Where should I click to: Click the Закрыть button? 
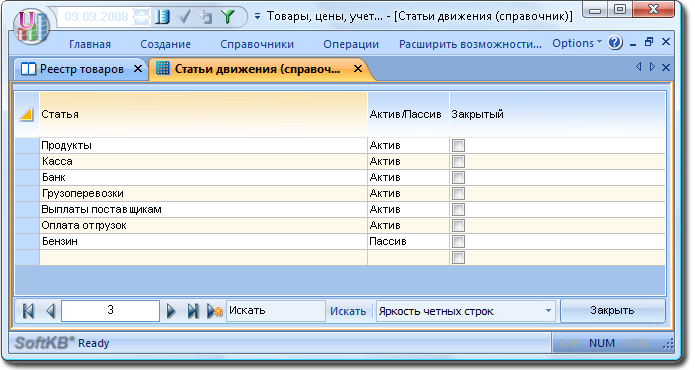(613, 311)
